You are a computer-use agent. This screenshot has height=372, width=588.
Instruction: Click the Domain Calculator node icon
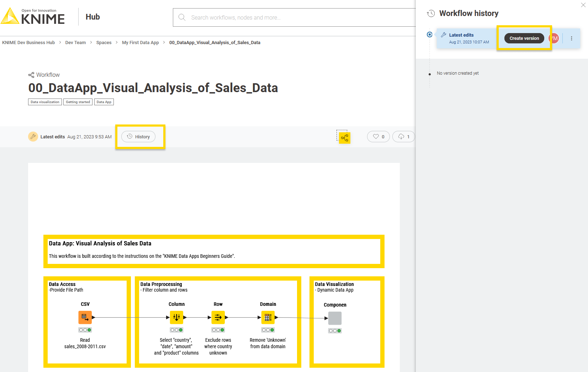[x=268, y=317]
